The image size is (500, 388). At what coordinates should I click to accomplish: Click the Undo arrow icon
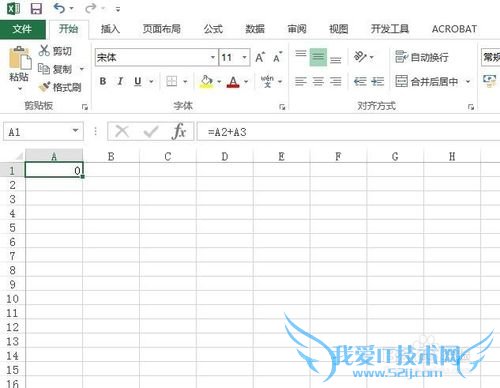59,8
